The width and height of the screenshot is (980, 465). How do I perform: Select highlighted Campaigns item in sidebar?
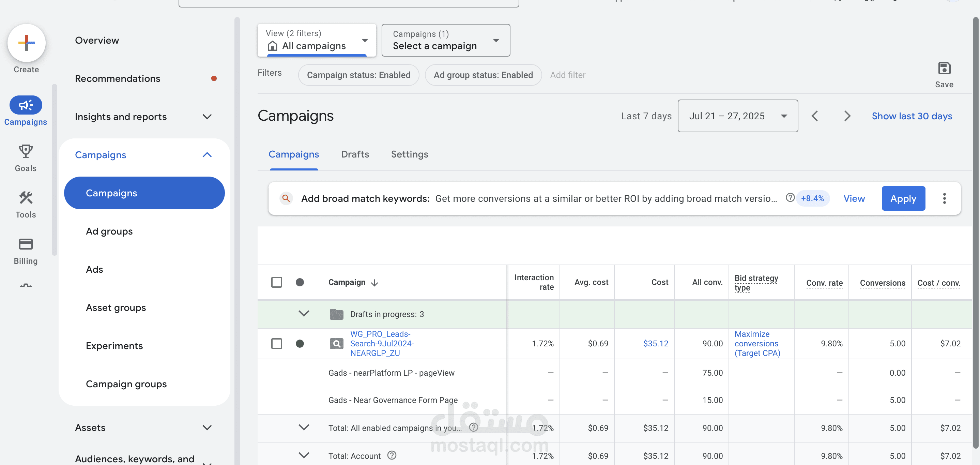coord(144,193)
